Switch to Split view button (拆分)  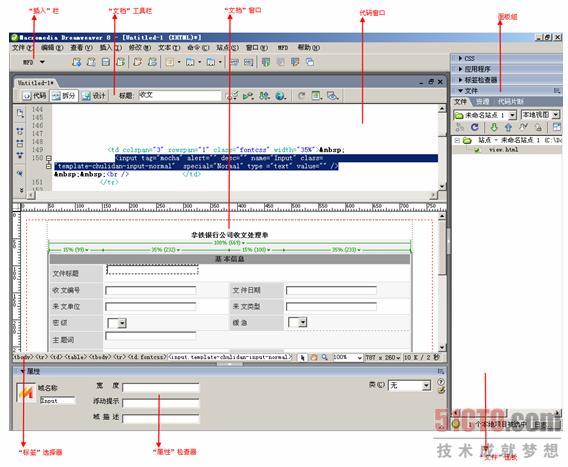[x=64, y=96]
